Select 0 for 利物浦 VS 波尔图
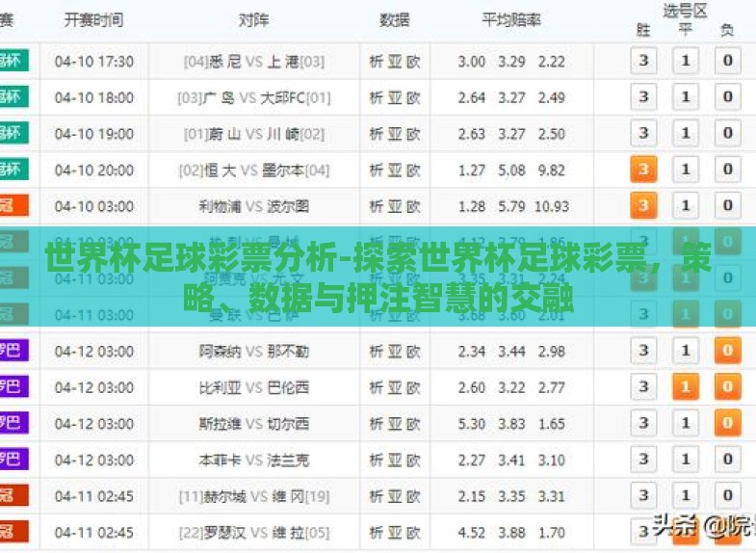Image resolution: width=756 pixels, height=553 pixels. [727, 205]
